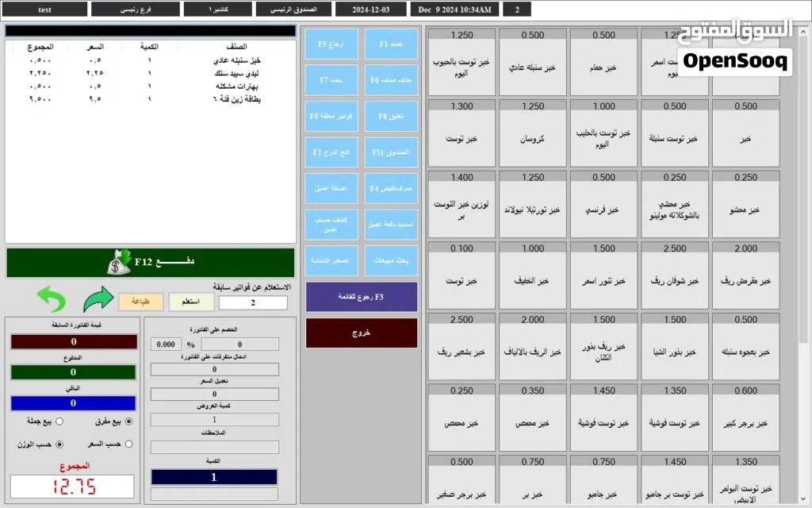The width and height of the screenshot is (812, 508).
Task: Click the F11 الصندوق cashbox button
Action: coord(391,152)
